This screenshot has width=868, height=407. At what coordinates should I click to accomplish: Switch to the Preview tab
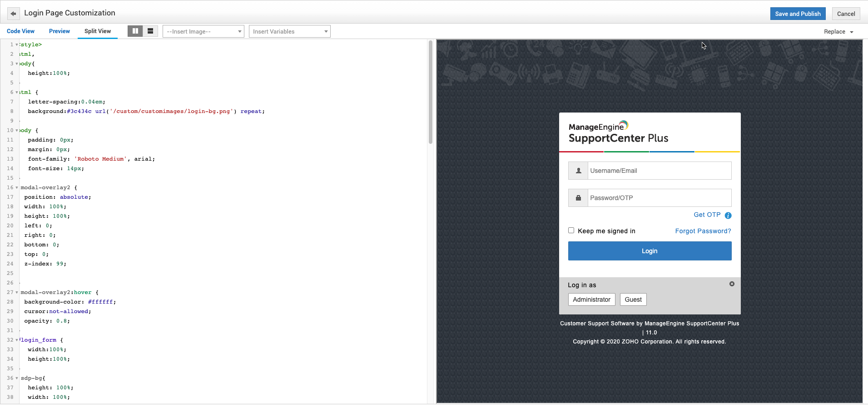coord(60,31)
